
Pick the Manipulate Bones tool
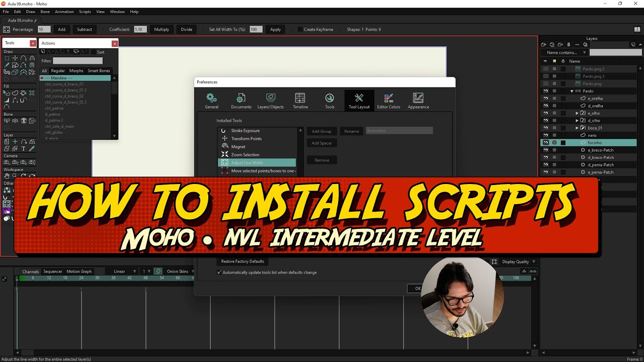tap(23, 121)
